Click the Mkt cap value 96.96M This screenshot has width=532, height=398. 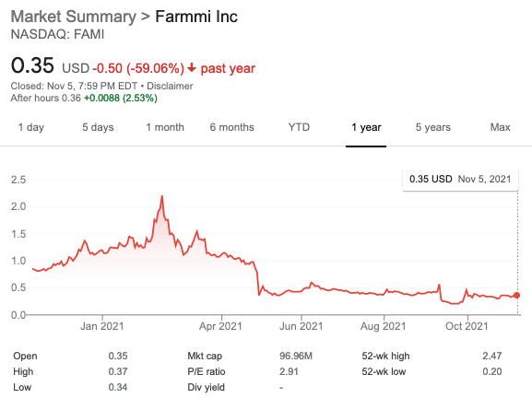pos(296,356)
